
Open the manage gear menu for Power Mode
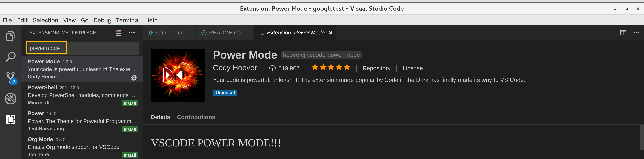pos(134,78)
